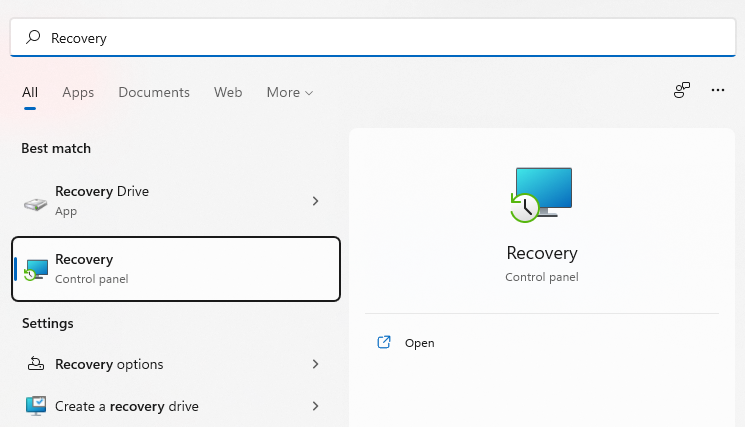Select the Documents filter tab

click(x=154, y=92)
